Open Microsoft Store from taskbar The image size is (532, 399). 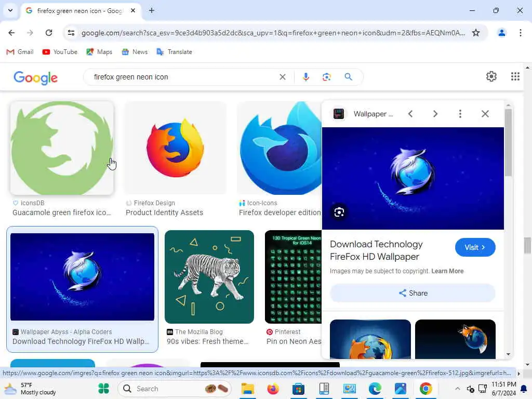pyautogui.click(x=298, y=389)
